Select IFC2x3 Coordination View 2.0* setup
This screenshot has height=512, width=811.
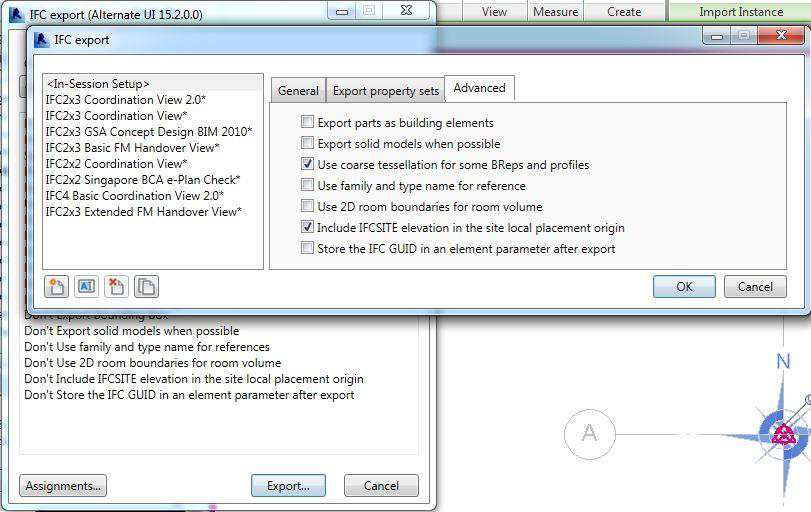[x=153, y=100]
